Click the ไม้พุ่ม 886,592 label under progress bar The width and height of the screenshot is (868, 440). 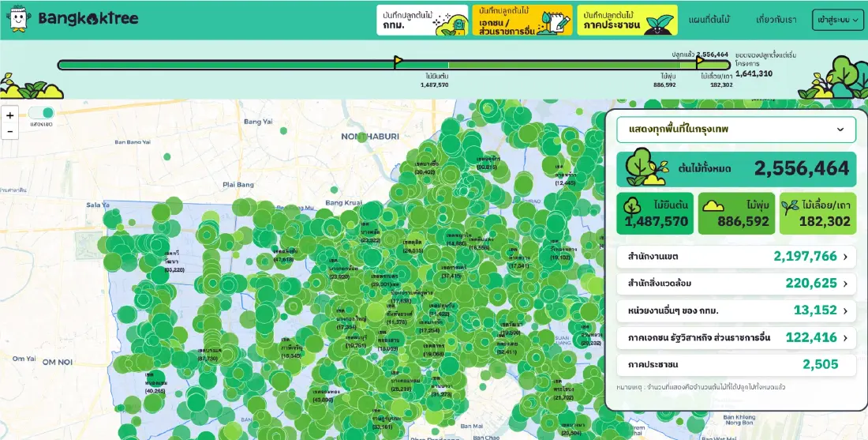665,81
